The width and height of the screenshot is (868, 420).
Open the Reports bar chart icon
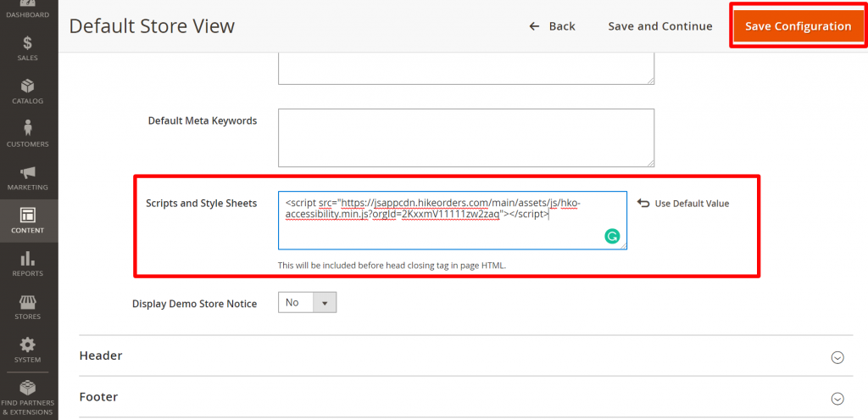(x=28, y=258)
